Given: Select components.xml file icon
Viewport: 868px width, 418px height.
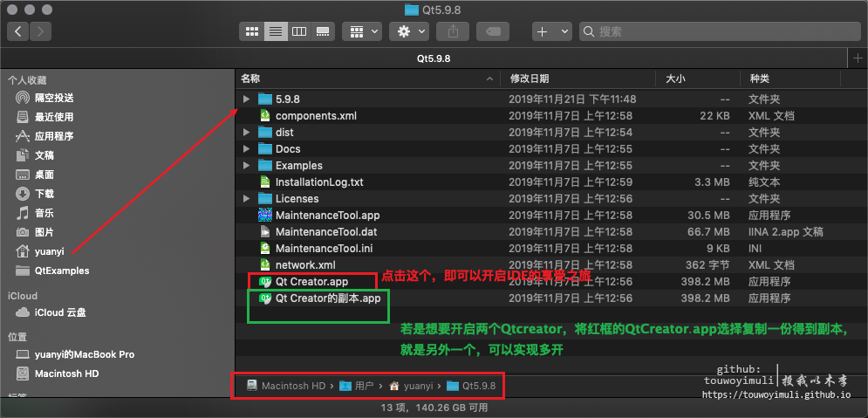Looking at the screenshot, I should 265,116.
